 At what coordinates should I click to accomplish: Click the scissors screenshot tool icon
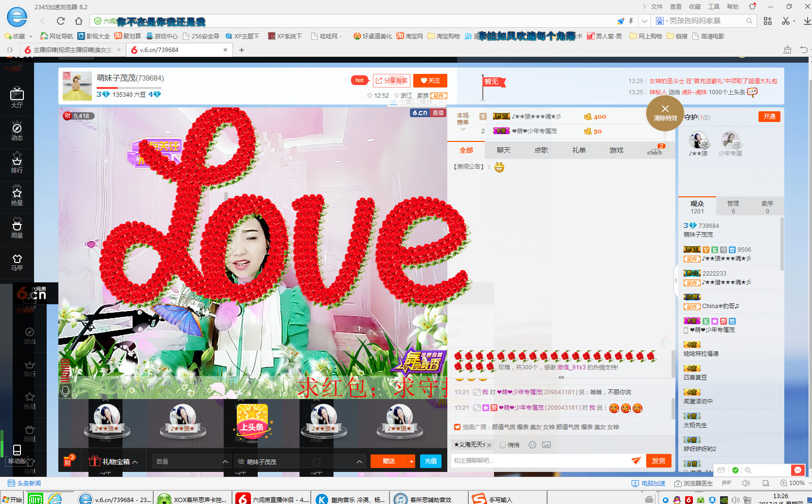(x=786, y=21)
